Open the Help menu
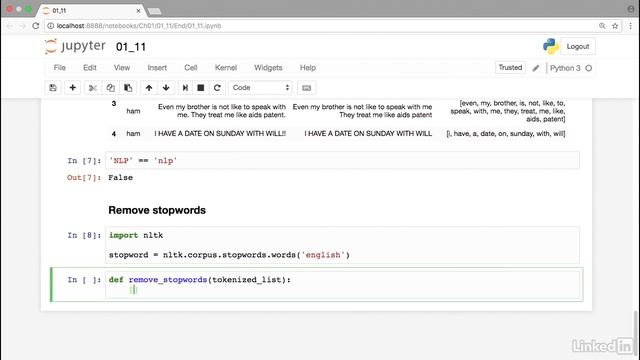Screen dimensions: 640x360 pyautogui.click(x=308, y=68)
